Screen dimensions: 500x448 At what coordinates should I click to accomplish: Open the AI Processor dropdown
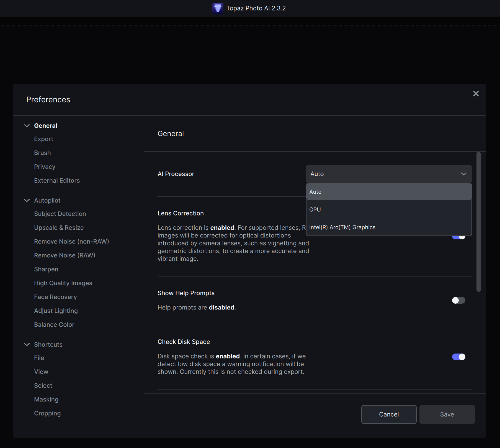pos(389,174)
